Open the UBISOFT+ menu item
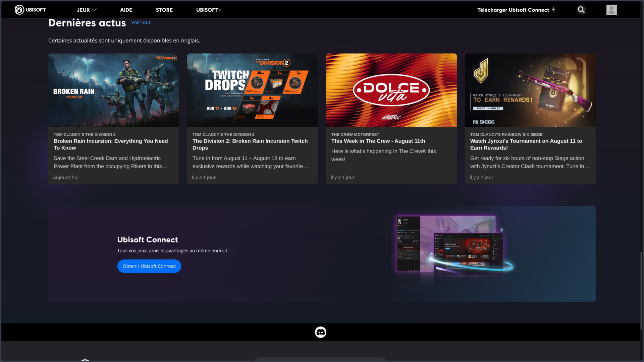This screenshot has width=644, height=362. pos(209,10)
